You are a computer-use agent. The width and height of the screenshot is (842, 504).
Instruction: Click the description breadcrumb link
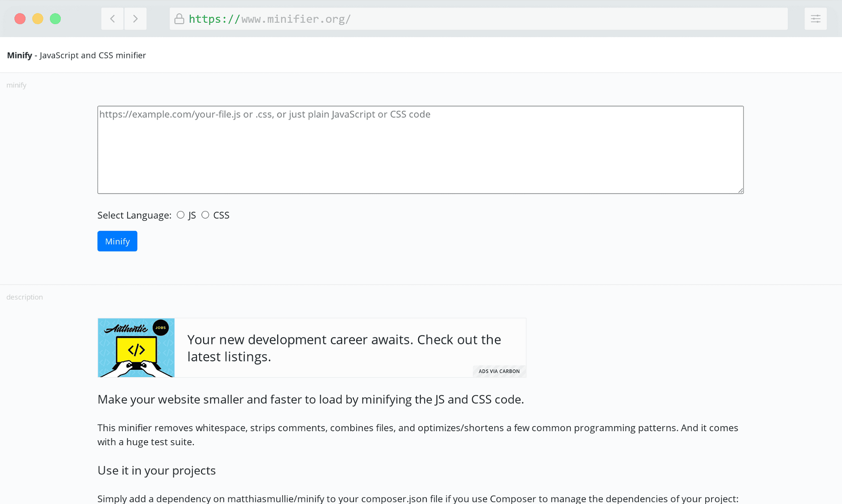pos(24,297)
